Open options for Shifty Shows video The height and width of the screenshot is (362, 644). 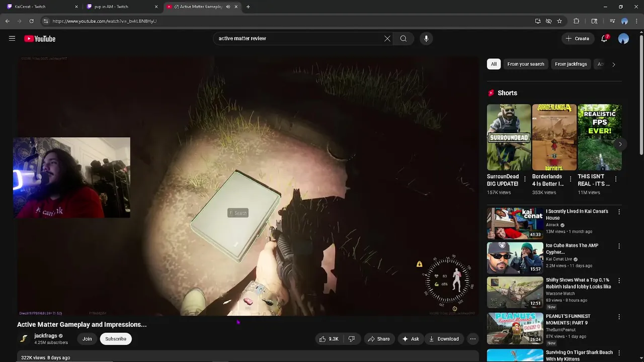click(x=619, y=281)
